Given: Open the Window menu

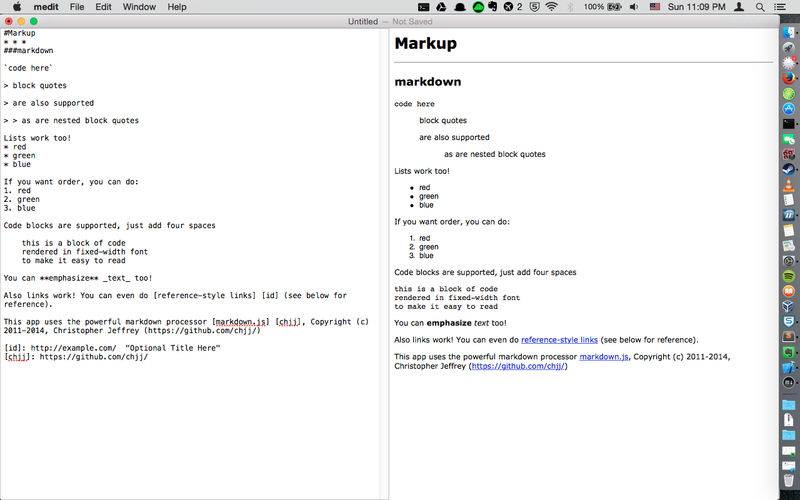Looking at the screenshot, I should pyautogui.click(x=139, y=7).
